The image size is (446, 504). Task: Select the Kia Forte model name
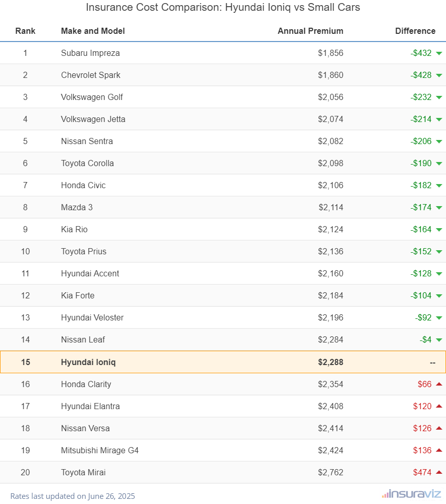coord(78,295)
